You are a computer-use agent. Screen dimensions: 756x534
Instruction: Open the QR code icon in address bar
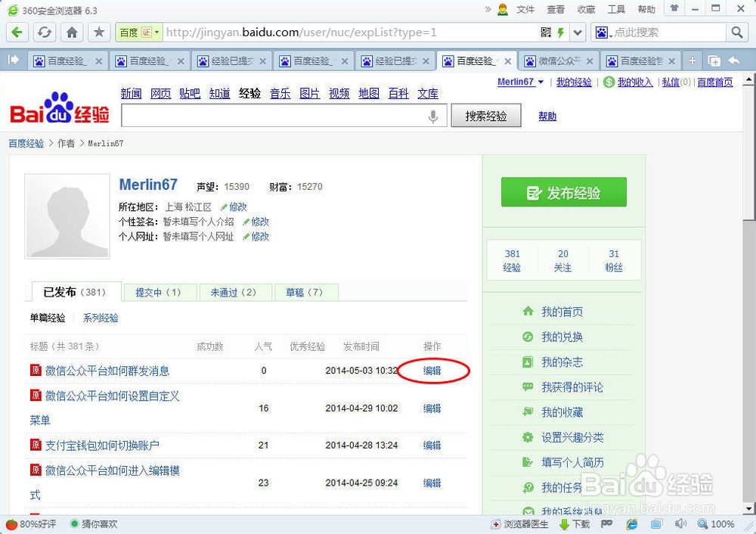point(546,33)
